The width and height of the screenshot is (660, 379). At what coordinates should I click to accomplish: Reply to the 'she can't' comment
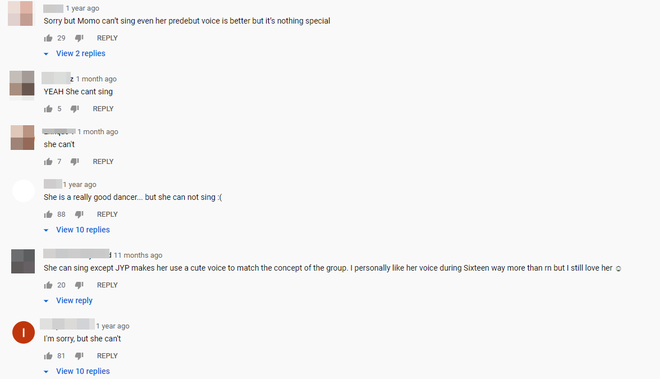tap(103, 161)
